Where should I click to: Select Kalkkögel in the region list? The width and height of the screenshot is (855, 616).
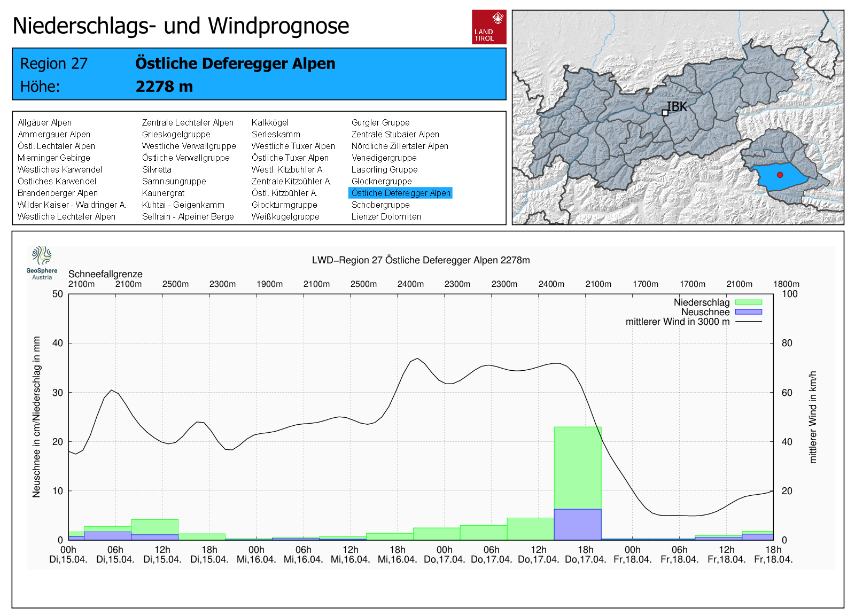pyautogui.click(x=270, y=122)
